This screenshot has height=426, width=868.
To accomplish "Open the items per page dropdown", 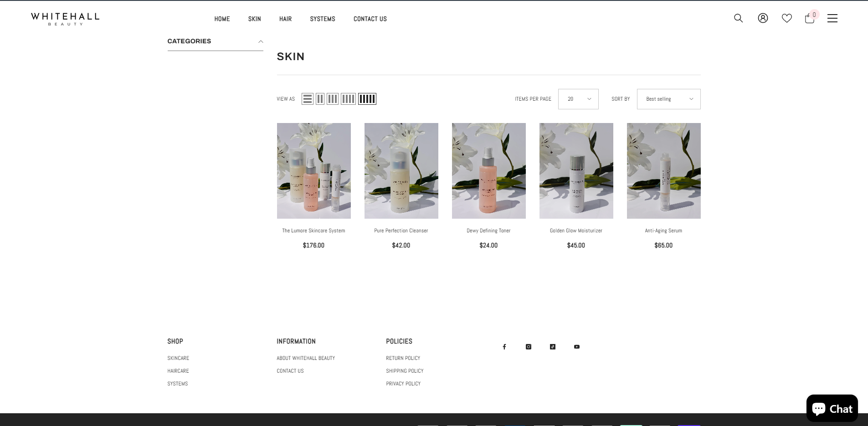I will tap(578, 99).
